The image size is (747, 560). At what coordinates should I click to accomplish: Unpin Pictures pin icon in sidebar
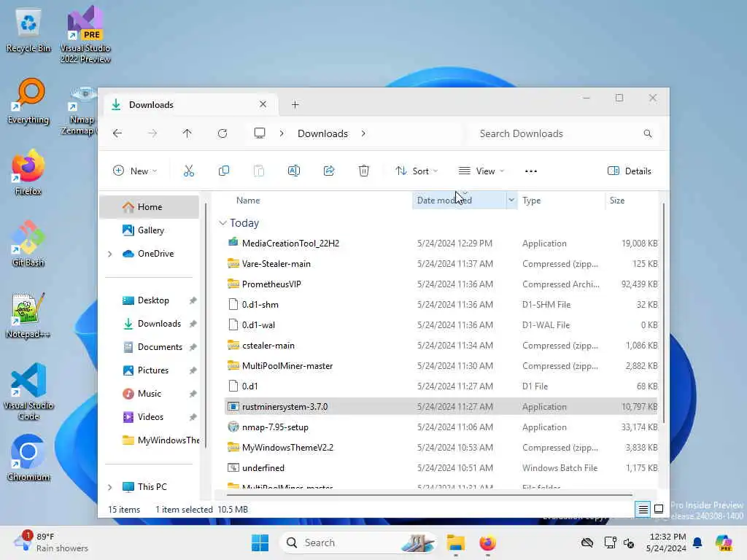pyautogui.click(x=193, y=370)
